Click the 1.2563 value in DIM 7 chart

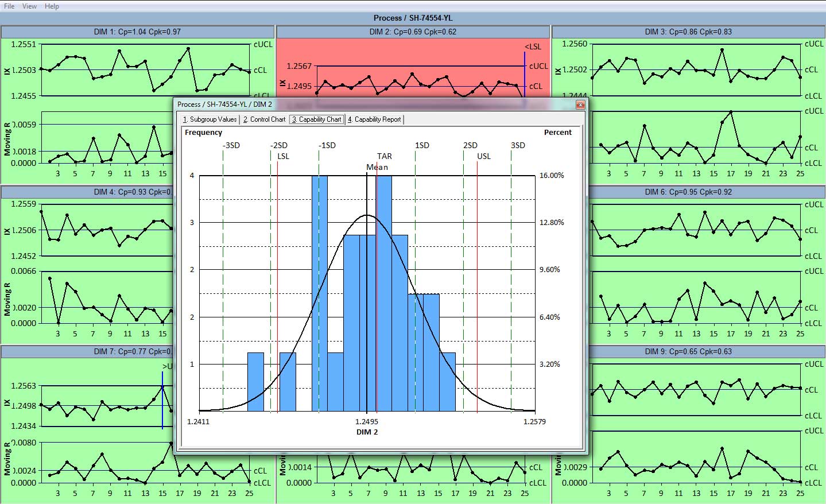click(x=24, y=386)
